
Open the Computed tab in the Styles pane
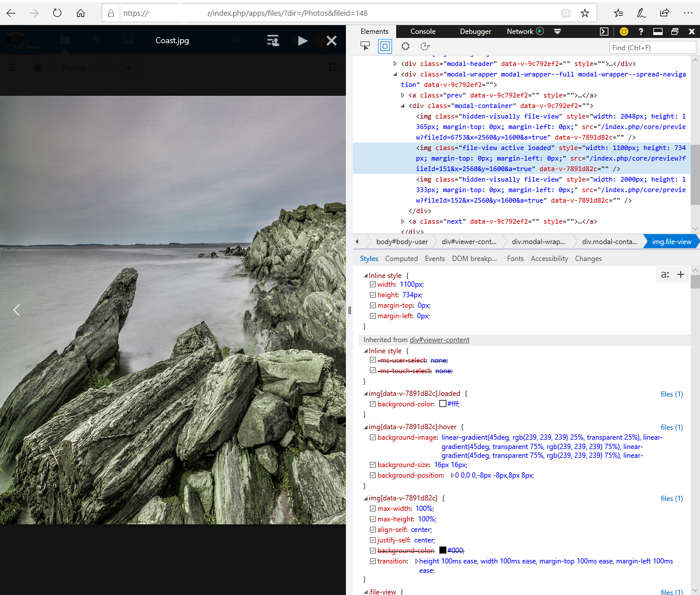[x=401, y=258]
